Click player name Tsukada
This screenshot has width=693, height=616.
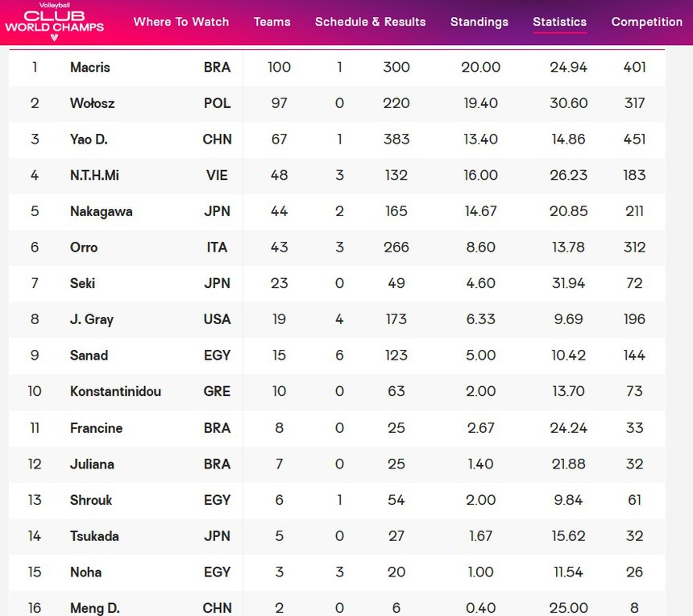tap(93, 536)
